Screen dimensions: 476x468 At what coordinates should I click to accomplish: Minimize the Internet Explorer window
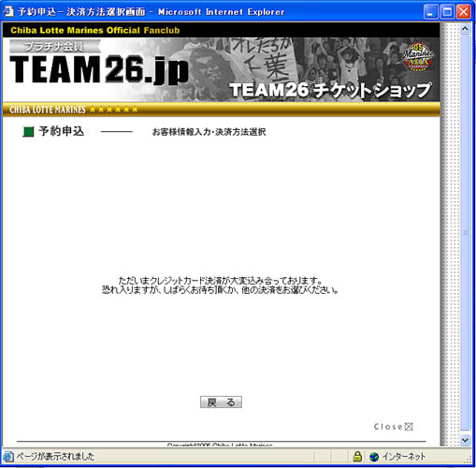430,12
